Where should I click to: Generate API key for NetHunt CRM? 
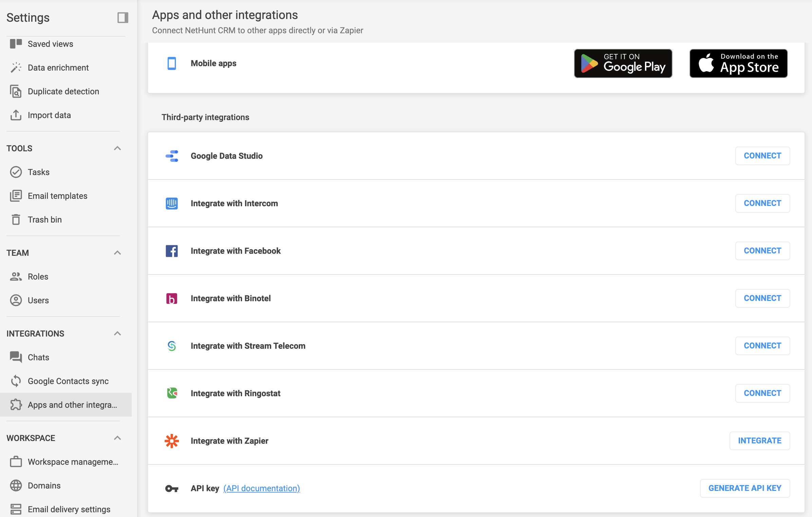[745, 488]
